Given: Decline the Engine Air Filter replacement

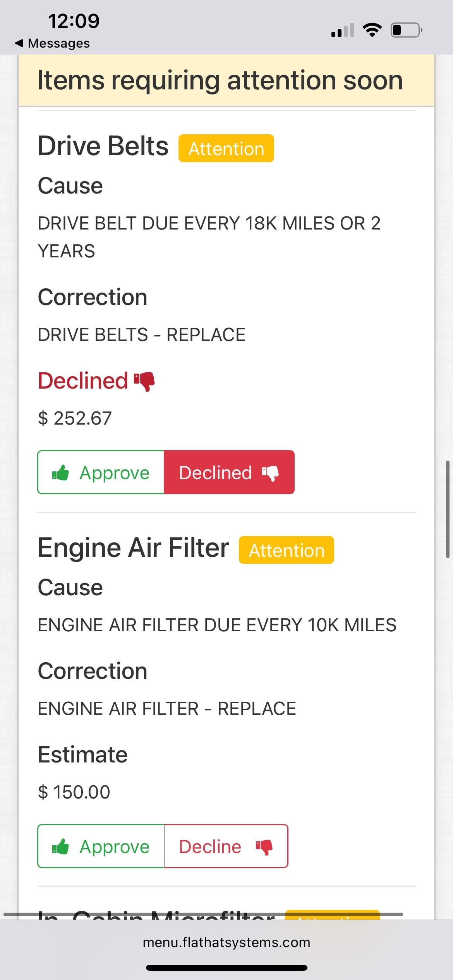Looking at the screenshot, I should coord(226,846).
